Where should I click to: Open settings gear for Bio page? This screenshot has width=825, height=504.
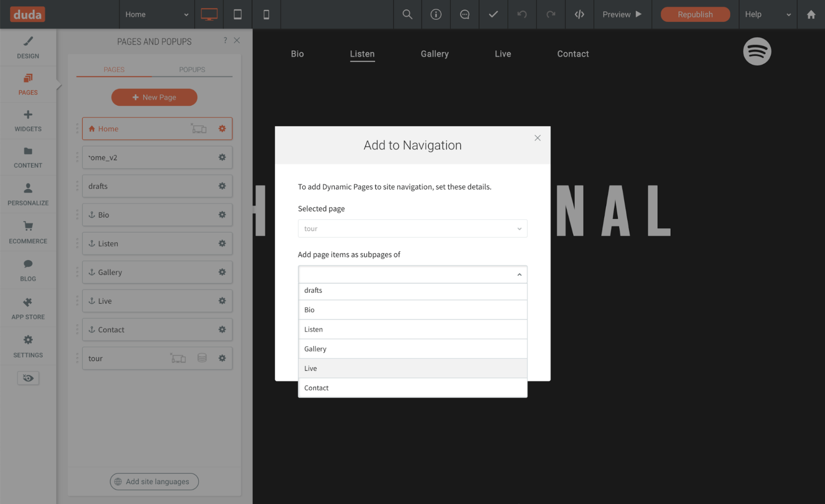[222, 214]
